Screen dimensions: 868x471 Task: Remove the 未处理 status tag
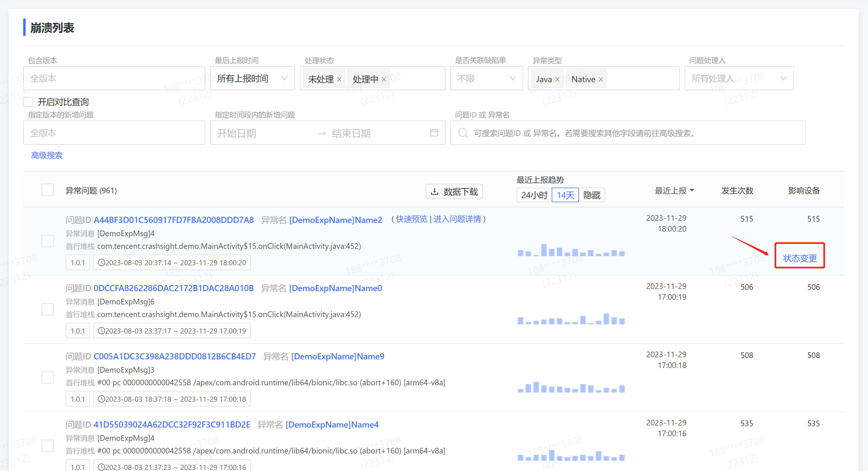point(339,80)
